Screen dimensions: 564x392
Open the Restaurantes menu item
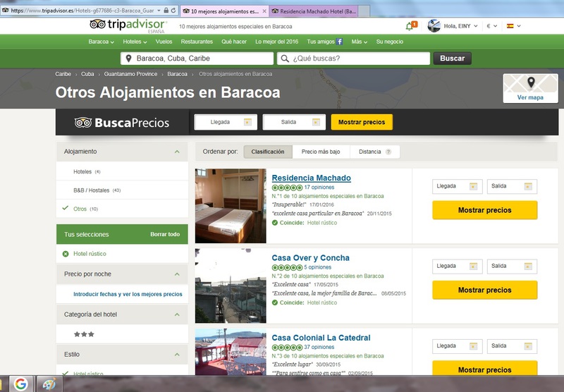click(x=197, y=42)
